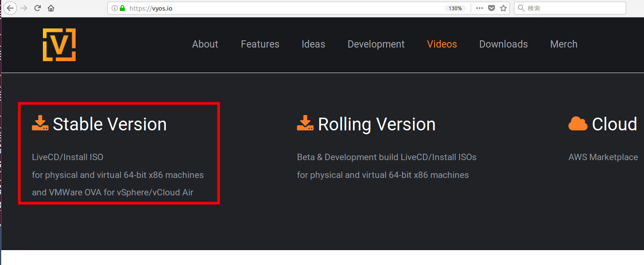The image size is (644, 265).
Task: Click the AWS Marketplace link
Action: [603, 157]
